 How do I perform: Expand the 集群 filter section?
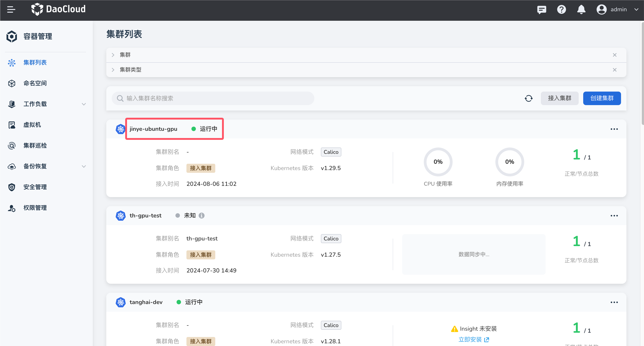pos(113,55)
